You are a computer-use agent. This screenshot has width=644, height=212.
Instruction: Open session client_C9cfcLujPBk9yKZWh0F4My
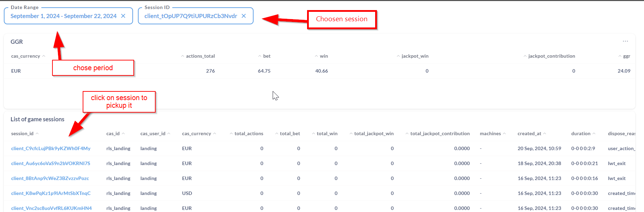coord(51,148)
